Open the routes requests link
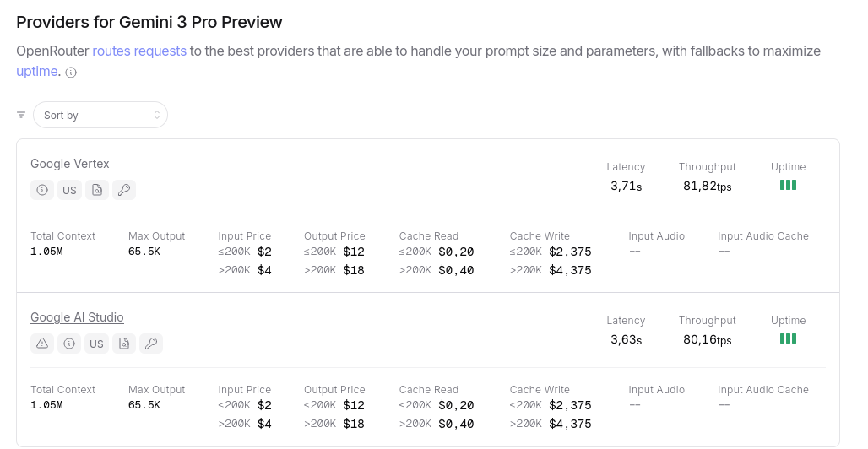 click(x=139, y=51)
